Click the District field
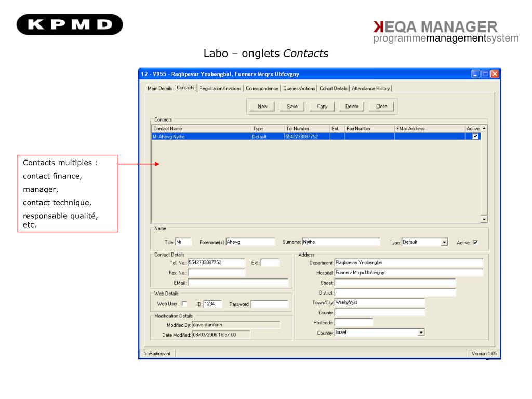This screenshot has height=399, width=532. click(x=395, y=292)
